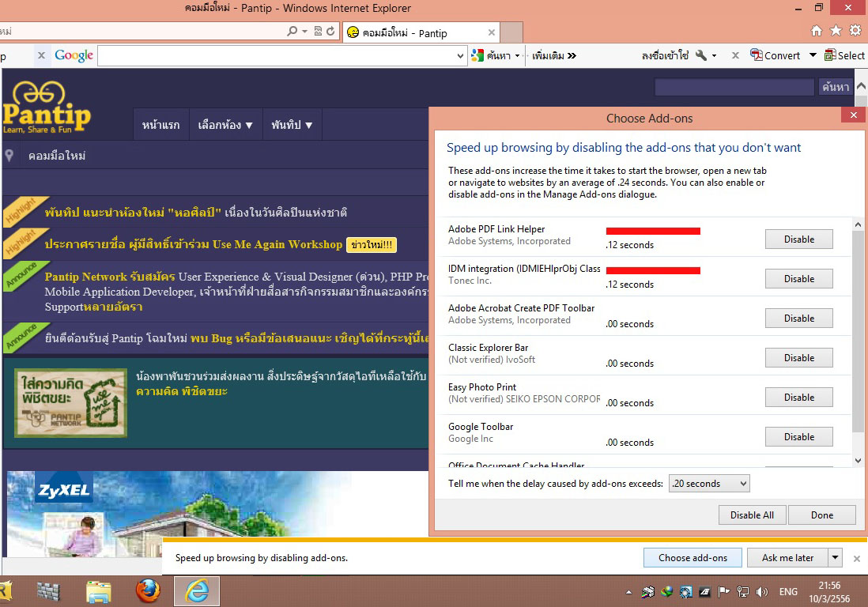Image resolution: width=868 pixels, height=607 pixels.
Task: Open wrench settings dropdown arrow
Action: pyautogui.click(x=714, y=55)
